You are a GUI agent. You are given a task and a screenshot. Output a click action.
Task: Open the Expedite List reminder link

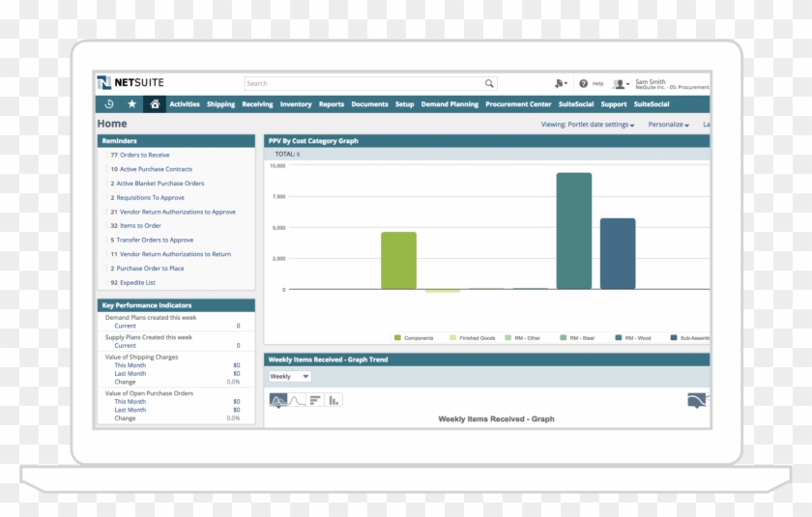point(137,283)
